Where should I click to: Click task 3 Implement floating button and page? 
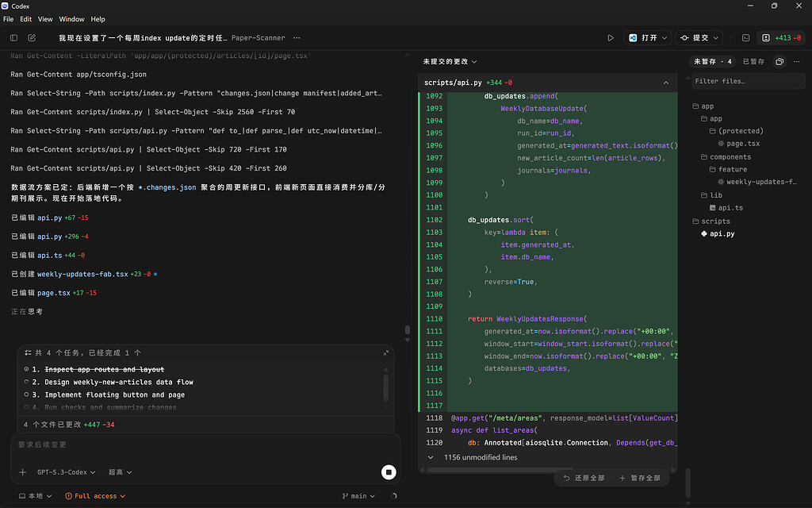coord(114,395)
